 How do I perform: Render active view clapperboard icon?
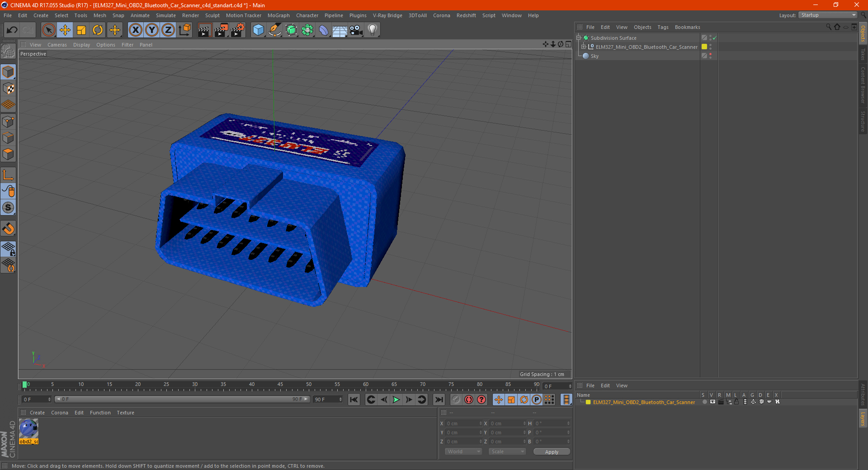tap(204, 30)
